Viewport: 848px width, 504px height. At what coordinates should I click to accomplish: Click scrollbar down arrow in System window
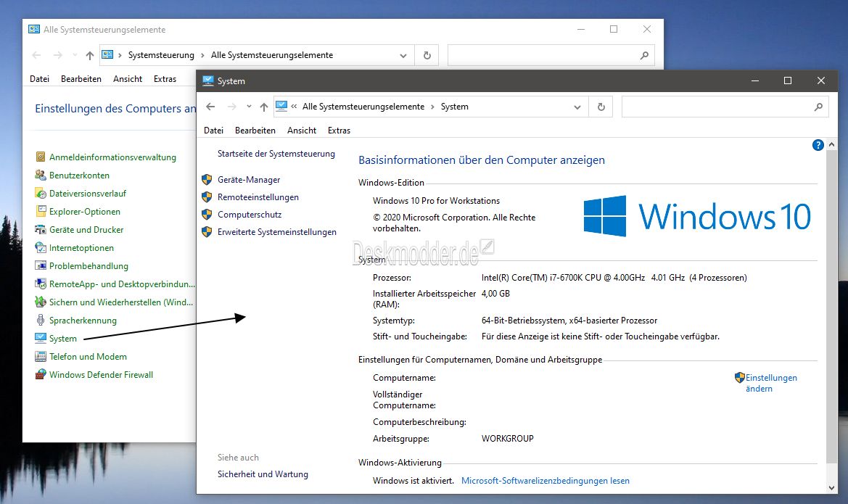[832, 488]
